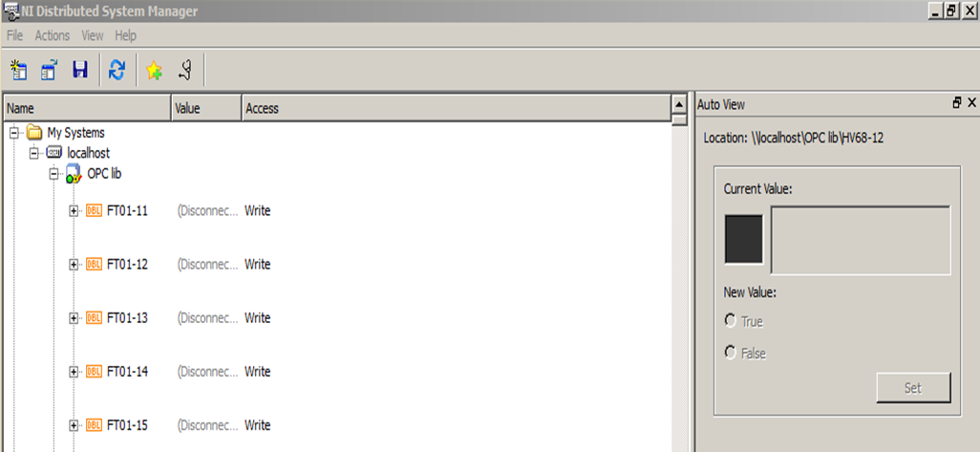Image resolution: width=980 pixels, height=452 pixels.
Task: Click the Current Value display field
Action: coord(861,240)
